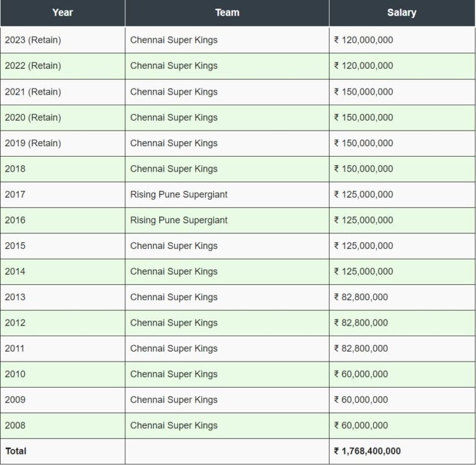The image size is (476, 465).
Task: Click Chennai Super Kings in 2021 row
Action: coord(174,92)
